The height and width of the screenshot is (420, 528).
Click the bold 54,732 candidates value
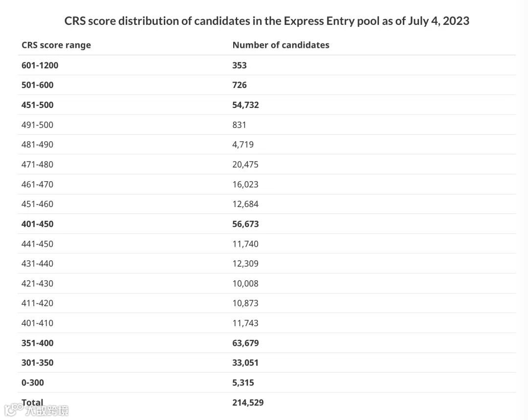245,105
